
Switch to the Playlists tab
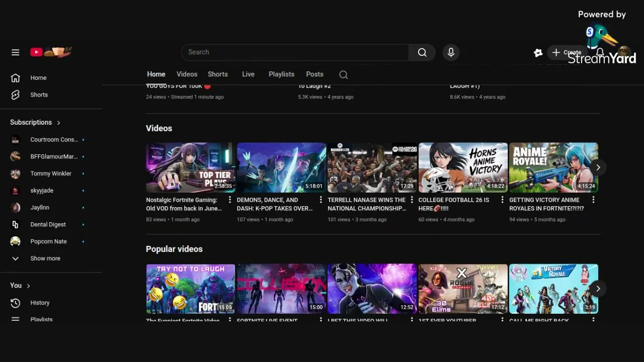click(281, 74)
